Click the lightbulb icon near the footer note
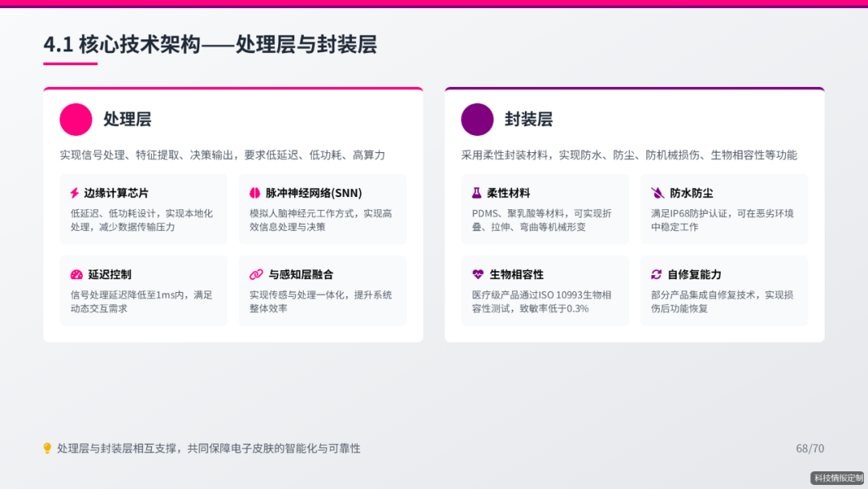The height and width of the screenshot is (489, 868). click(46, 448)
